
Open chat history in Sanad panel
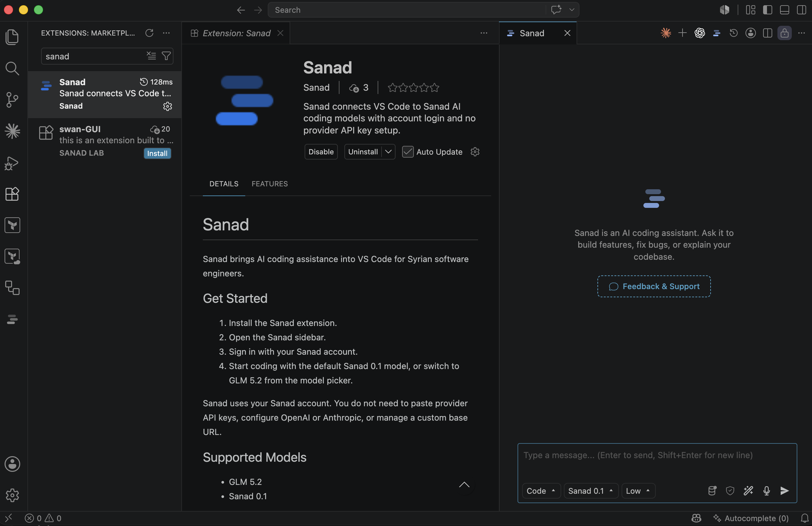[733, 33]
